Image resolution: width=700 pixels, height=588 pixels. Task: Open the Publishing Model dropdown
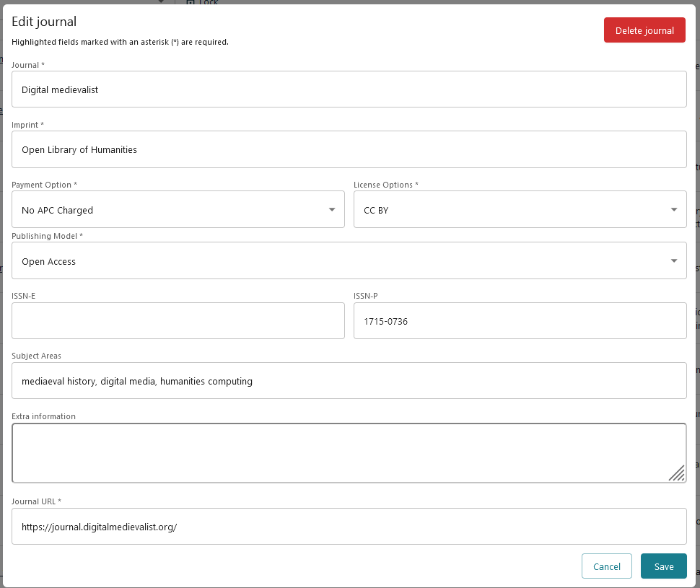click(x=349, y=260)
